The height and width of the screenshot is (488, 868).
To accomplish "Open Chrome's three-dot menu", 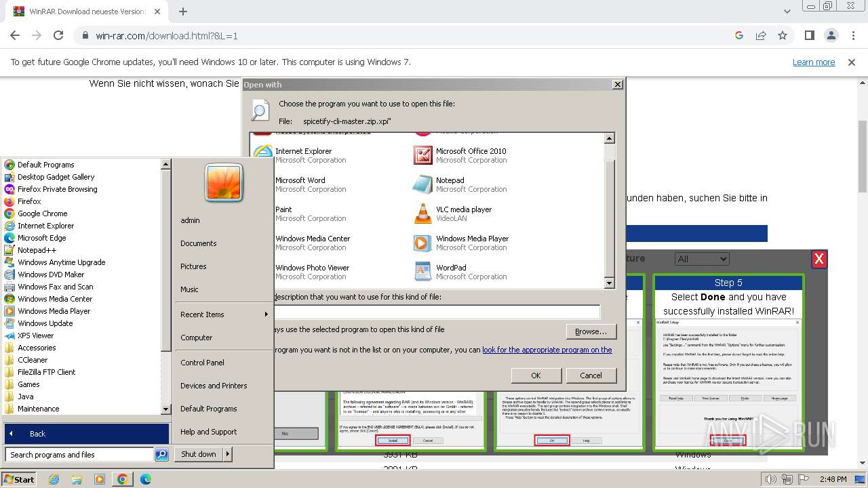I will click(852, 35).
